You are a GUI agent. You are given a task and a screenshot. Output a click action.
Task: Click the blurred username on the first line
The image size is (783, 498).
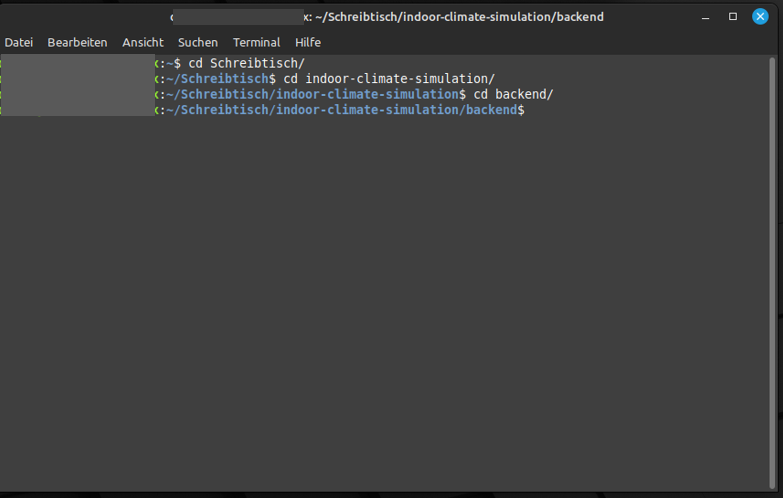(77, 63)
